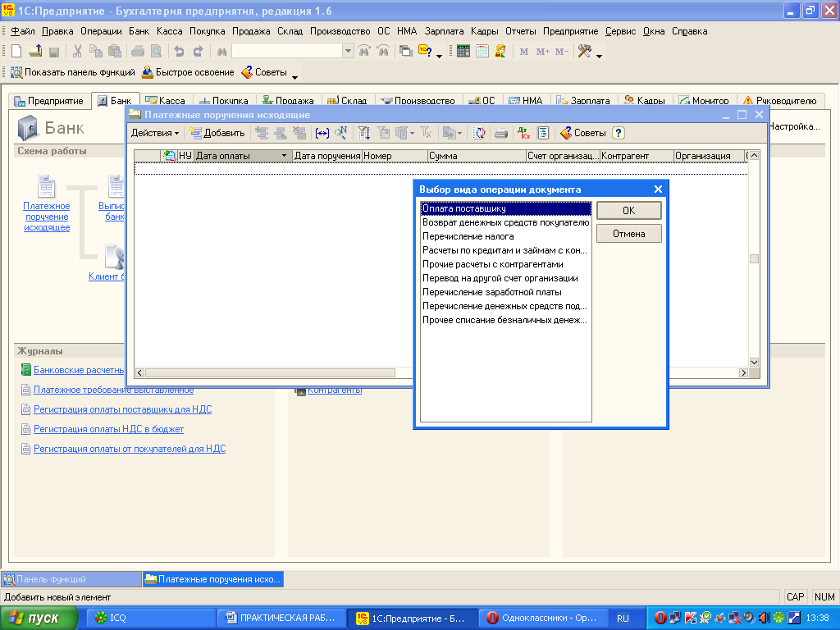Switch to the Предприятие tab

pyautogui.click(x=49, y=101)
